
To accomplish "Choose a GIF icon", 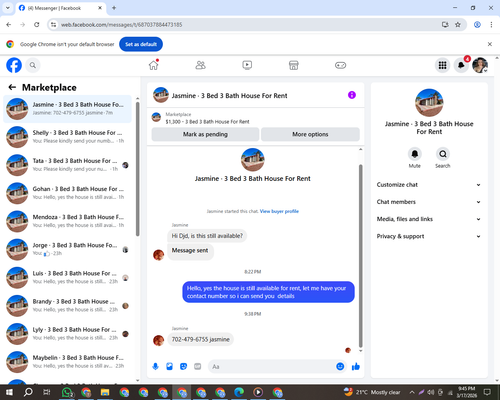I will 198,367.
